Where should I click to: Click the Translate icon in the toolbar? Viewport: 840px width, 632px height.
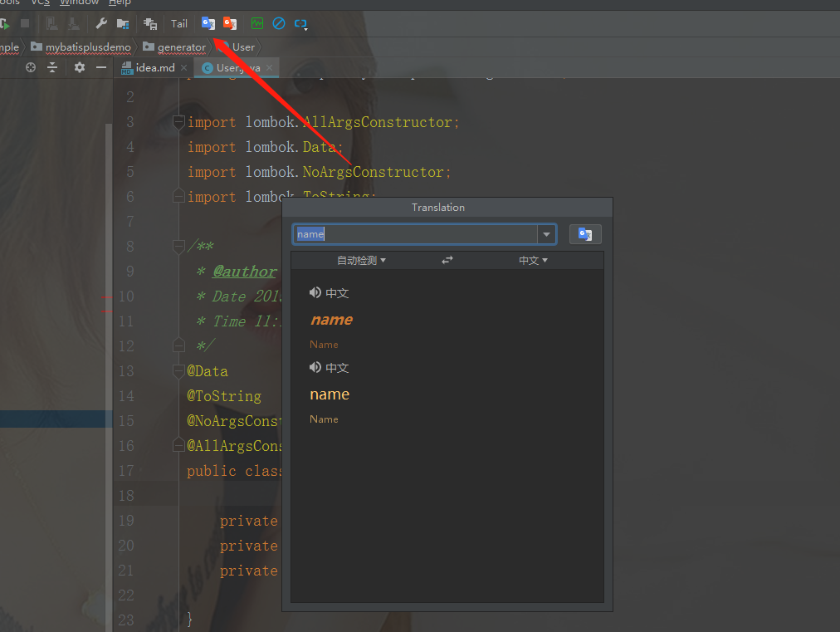208,23
